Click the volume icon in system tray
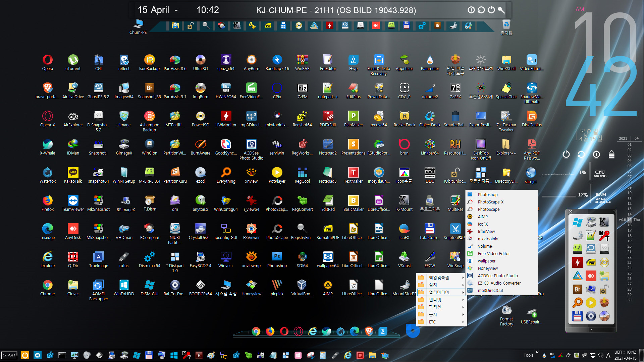This screenshot has width=644, height=362. click(x=600, y=355)
